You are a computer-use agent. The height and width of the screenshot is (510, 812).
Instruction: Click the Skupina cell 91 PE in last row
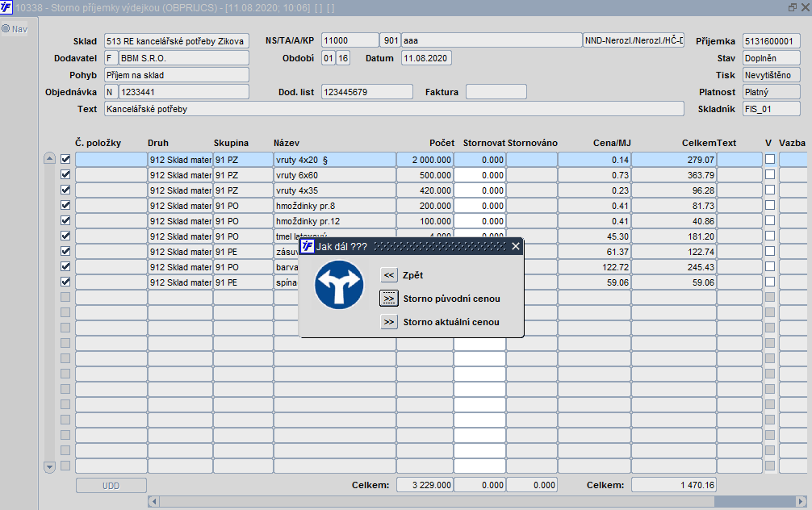click(x=243, y=282)
